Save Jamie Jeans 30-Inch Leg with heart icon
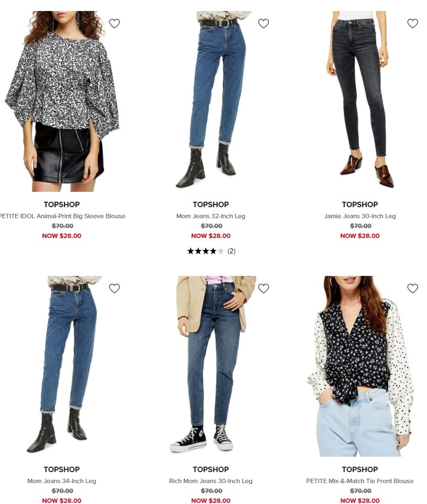This screenshot has width=427, height=504. [x=413, y=24]
